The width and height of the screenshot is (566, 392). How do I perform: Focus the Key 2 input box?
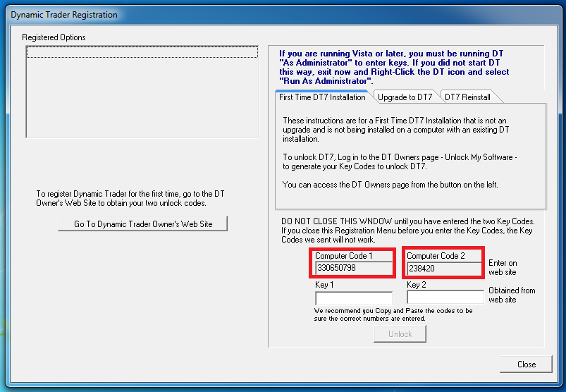click(x=445, y=298)
